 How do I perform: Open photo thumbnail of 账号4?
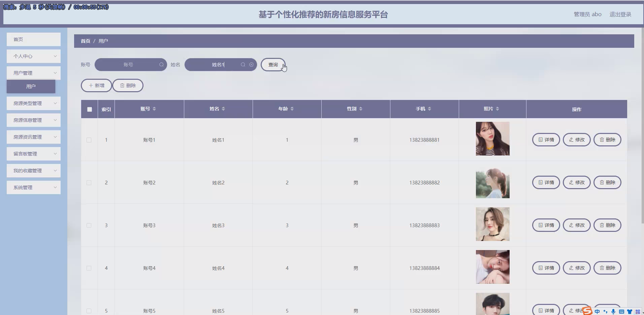pyautogui.click(x=492, y=267)
